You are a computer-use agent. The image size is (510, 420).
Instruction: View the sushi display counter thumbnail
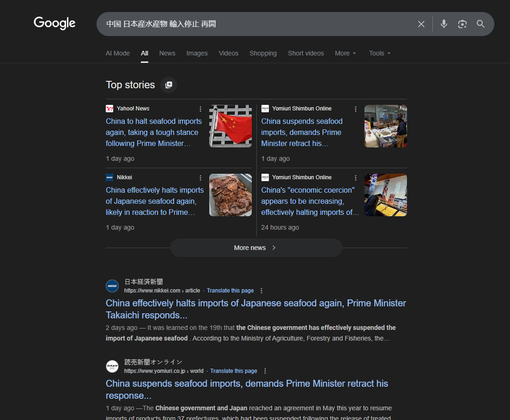[x=385, y=195]
